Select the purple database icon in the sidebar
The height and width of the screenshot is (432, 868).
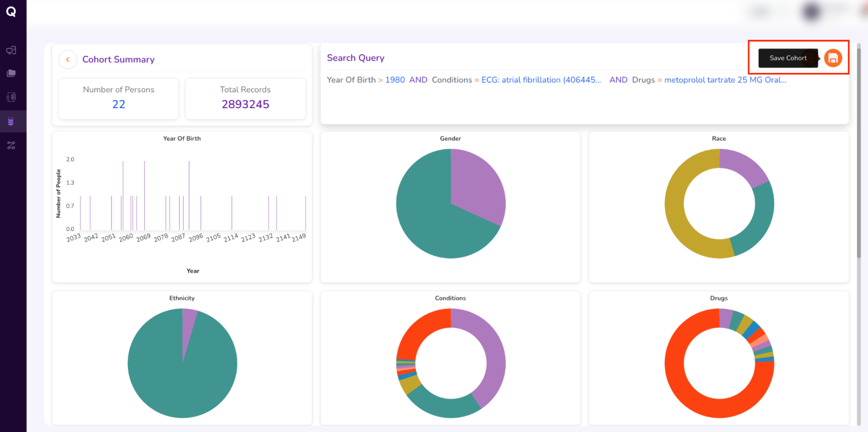(x=11, y=122)
